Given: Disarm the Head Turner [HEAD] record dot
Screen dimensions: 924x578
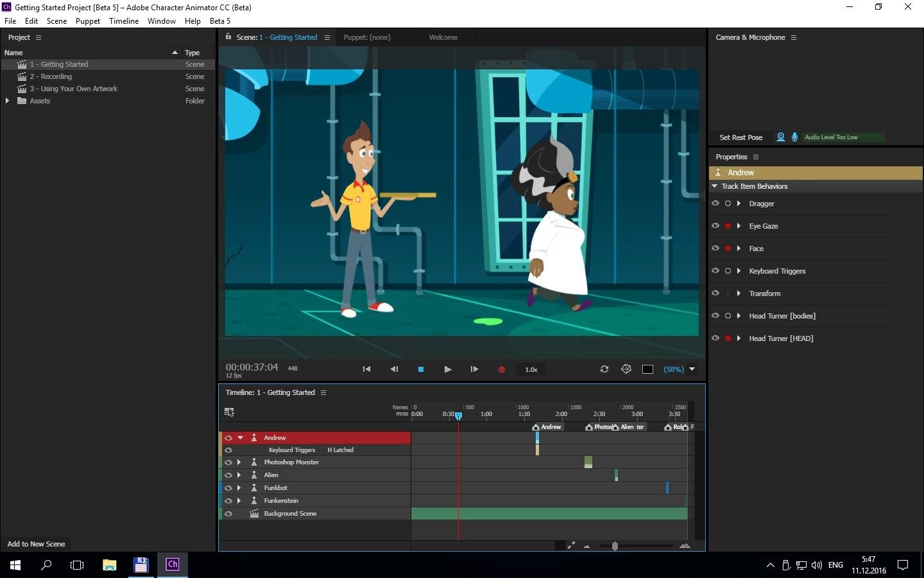Looking at the screenshot, I should coord(728,338).
